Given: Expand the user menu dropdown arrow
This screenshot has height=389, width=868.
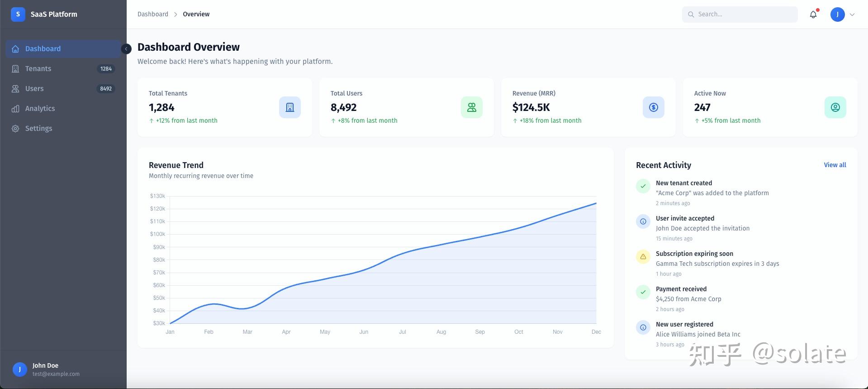Looking at the screenshot, I should click(x=852, y=14).
